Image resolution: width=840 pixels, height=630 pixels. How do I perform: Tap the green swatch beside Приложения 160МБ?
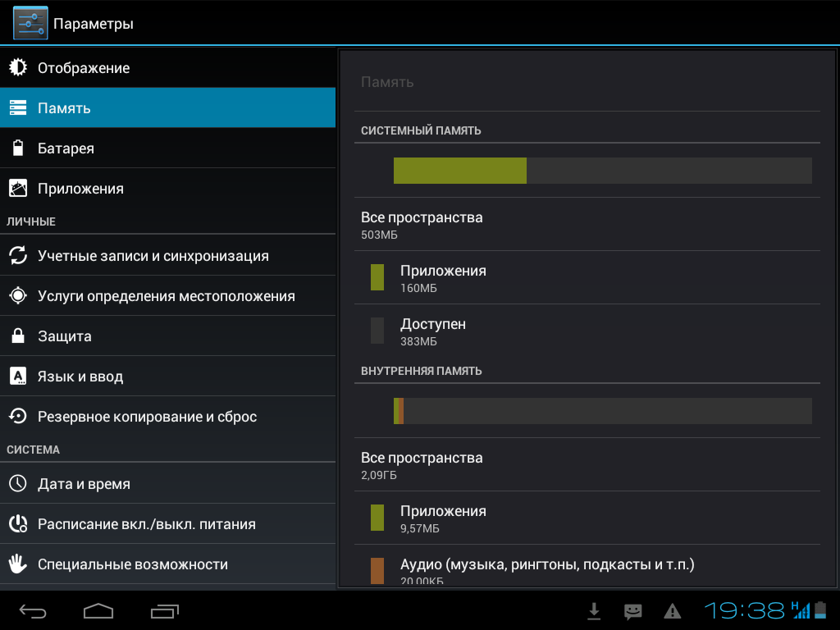point(377,277)
